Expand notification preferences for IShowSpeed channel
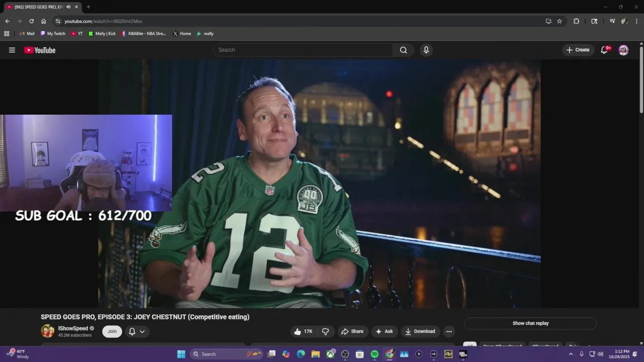This screenshot has width=644, height=362. (x=137, y=331)
